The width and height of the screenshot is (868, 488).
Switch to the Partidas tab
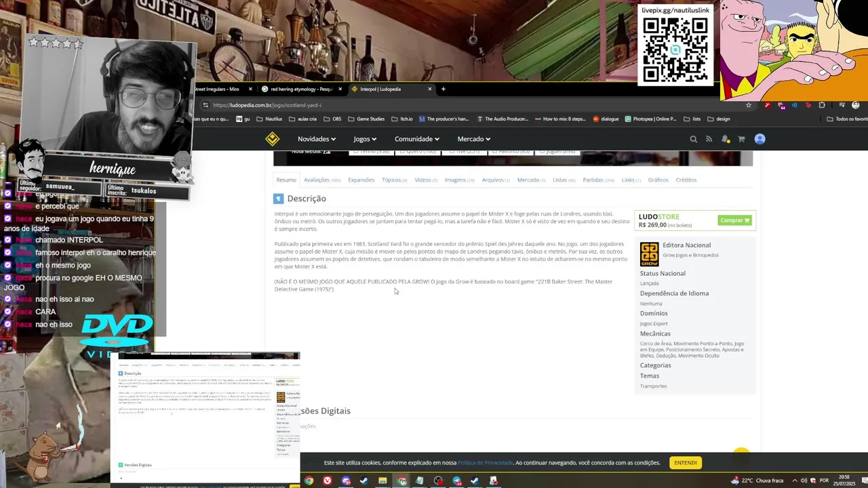599,180
